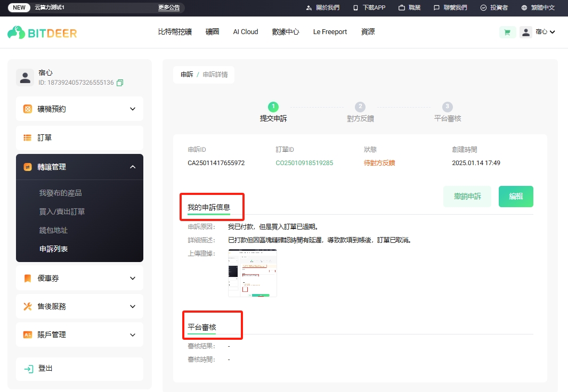Image resolution: width=568 pixels, height=392 pixels.
Task: Click the miner reservation orange icon
Action: point(28,109)
